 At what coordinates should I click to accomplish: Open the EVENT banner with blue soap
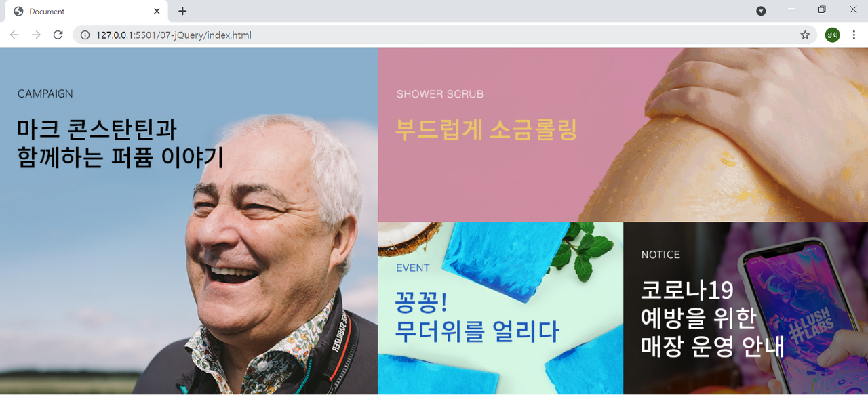[500, 308]
